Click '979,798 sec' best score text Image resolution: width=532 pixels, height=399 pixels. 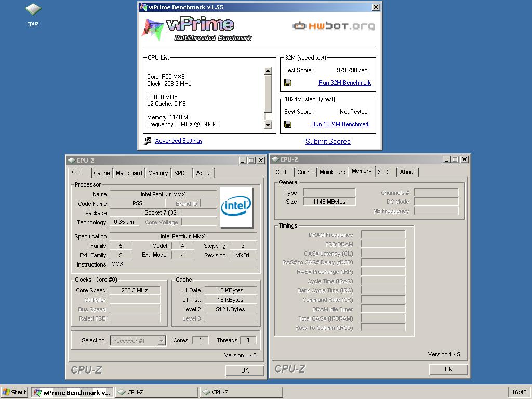pos(352,70)
